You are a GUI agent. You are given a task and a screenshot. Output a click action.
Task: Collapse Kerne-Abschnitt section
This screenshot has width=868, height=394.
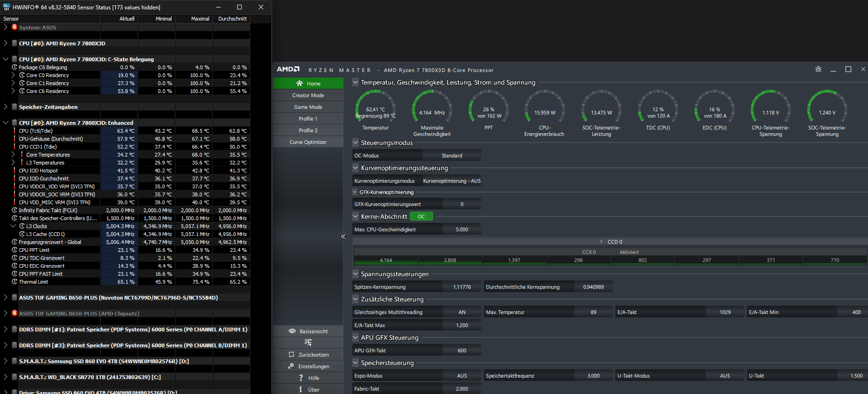[355, 216]
